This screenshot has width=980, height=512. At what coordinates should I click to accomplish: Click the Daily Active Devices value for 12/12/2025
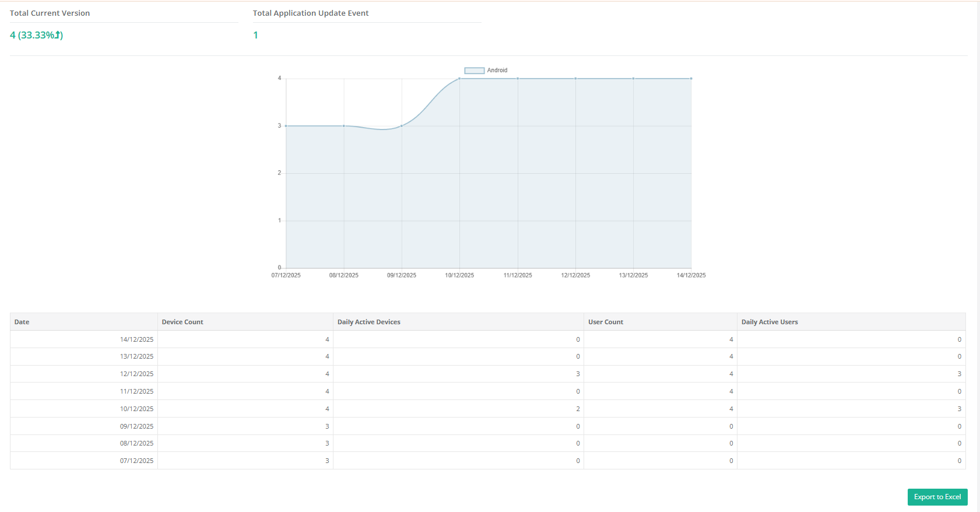coord(578,374)
